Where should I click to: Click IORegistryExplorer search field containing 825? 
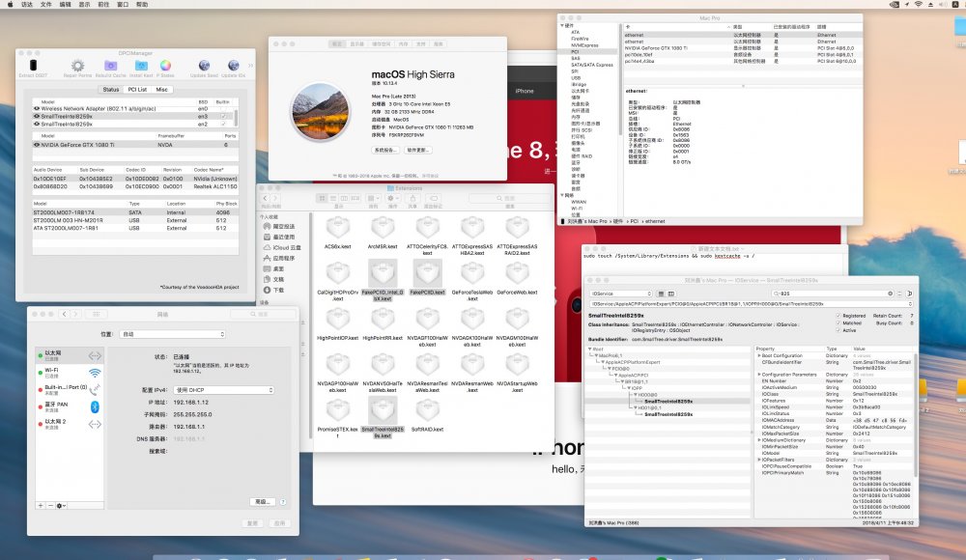click(833, 294)
